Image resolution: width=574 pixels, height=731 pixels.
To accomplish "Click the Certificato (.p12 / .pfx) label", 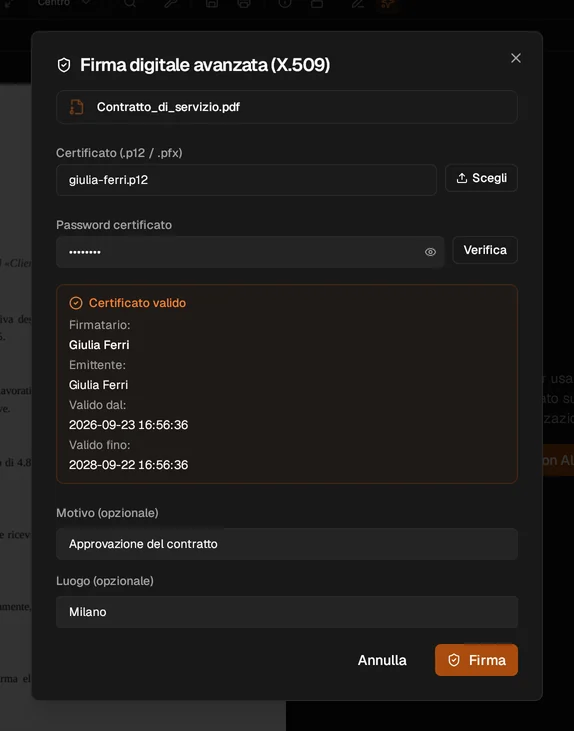I will tap(119, 153).
